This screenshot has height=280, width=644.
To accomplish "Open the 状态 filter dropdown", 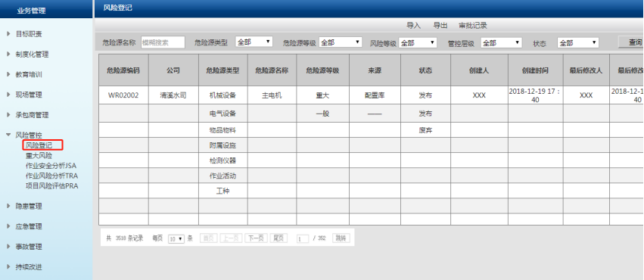I will pos(578,42).
